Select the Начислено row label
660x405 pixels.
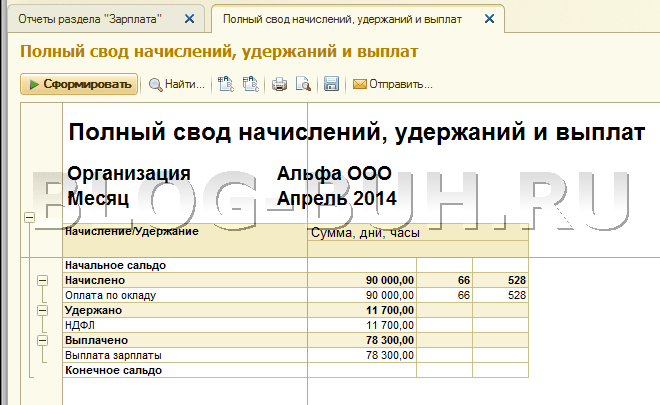[x=95, y=280]
